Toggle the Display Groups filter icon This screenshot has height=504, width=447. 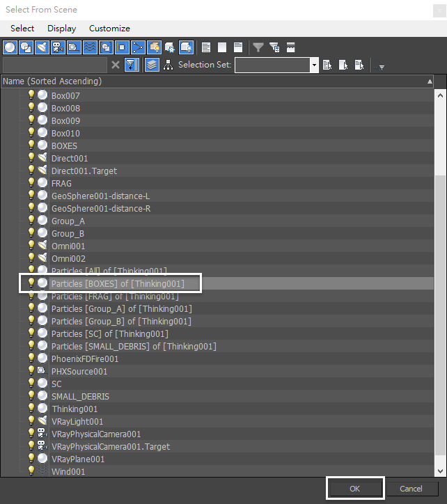tap(106, 47)
